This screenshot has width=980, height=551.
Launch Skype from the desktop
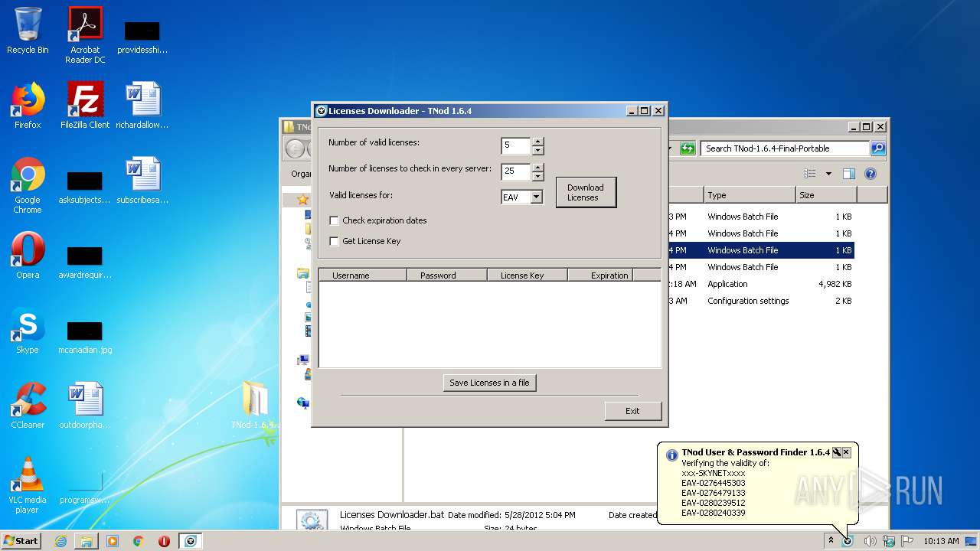coord(28,331)
